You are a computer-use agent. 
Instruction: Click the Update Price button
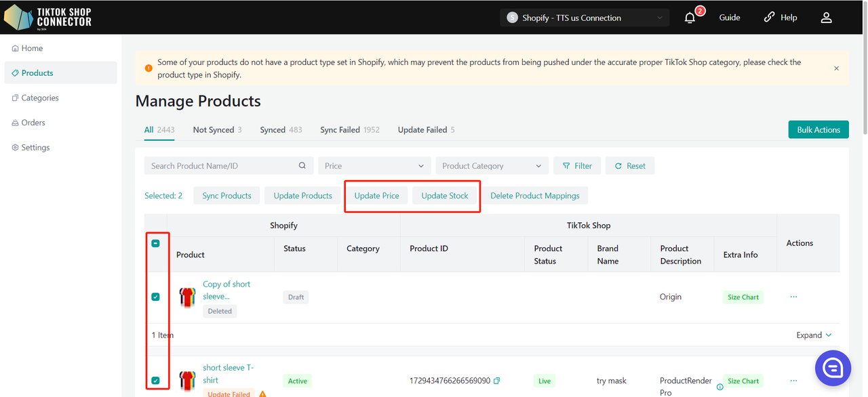click(376, 196)
